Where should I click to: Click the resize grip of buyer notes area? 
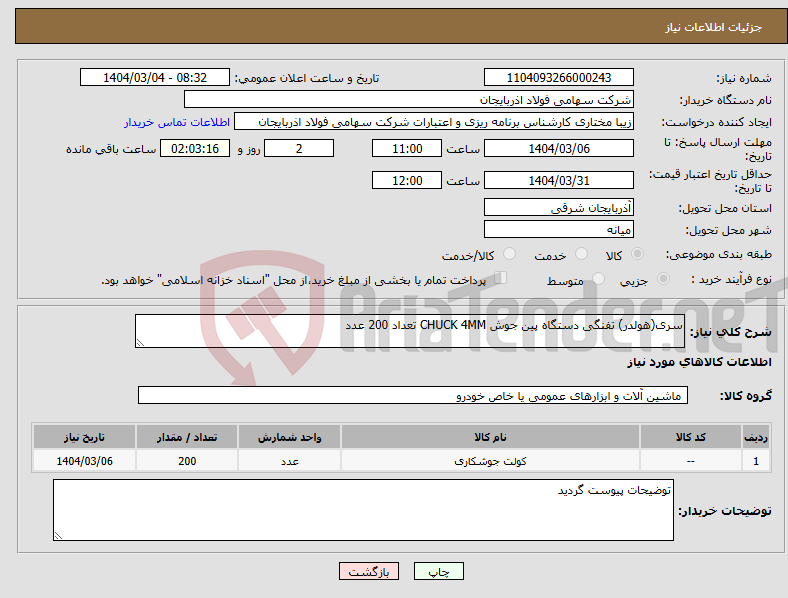pyautogui.click(x=58, y=536)
